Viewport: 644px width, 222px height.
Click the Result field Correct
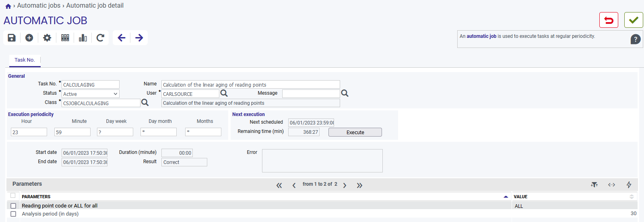(x=184, y=162)
